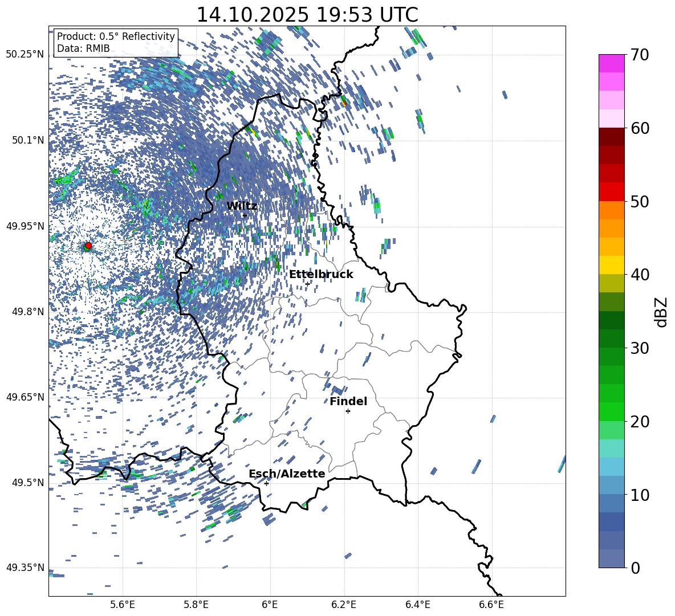Click the 49.5°N latitude label
The height and width of the screenshot is (616, 675).
click(x=28, y=482)
